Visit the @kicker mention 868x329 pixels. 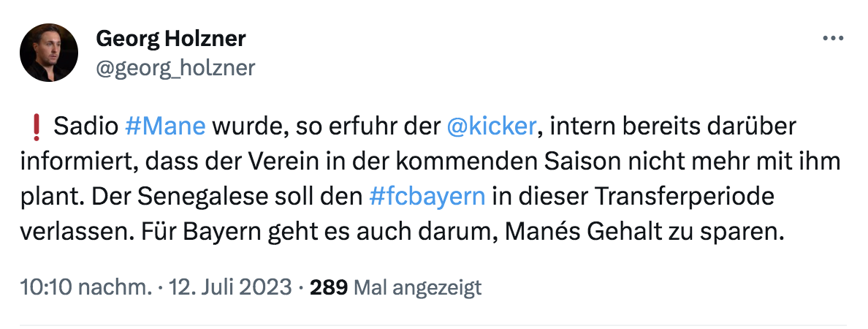(492, 126)
